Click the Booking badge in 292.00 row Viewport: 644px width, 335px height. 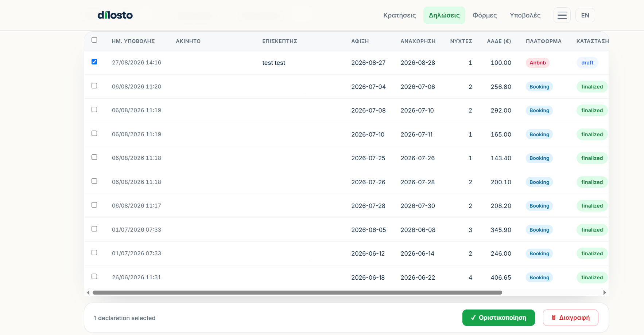(539, 110)
